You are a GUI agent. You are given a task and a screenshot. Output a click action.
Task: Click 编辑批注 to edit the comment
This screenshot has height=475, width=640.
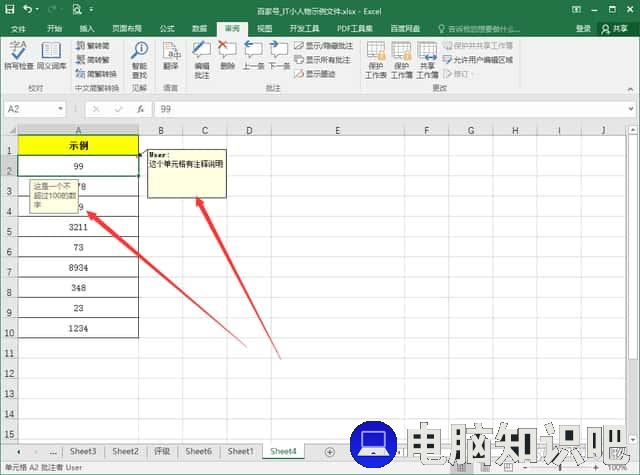202,60
